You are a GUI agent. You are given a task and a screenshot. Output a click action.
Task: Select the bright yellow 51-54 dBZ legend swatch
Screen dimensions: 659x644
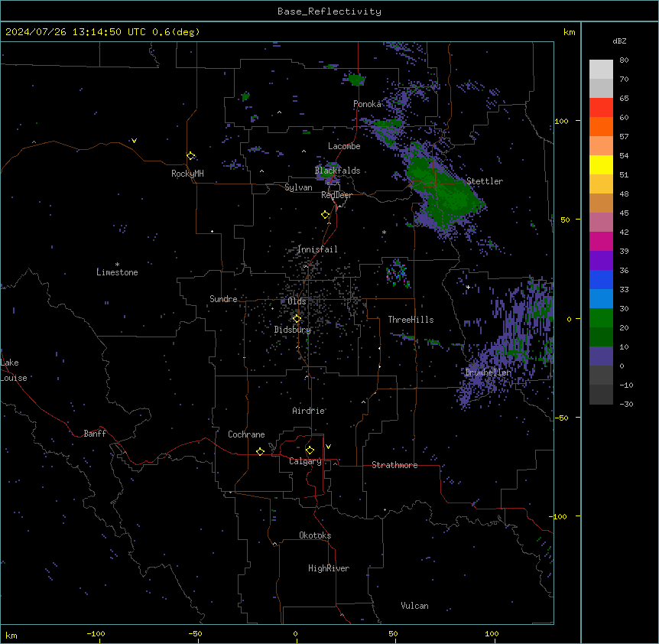[601, 164]
